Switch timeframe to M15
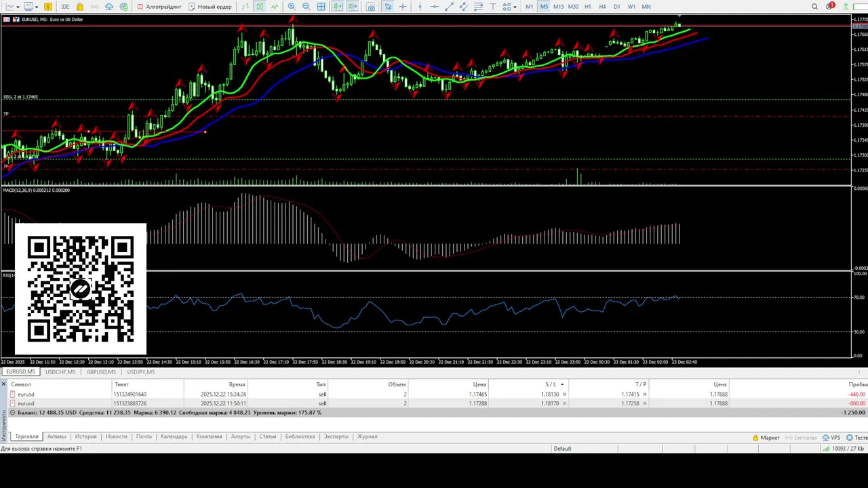The width and height of the screenshot is (868, 488). 558,7
